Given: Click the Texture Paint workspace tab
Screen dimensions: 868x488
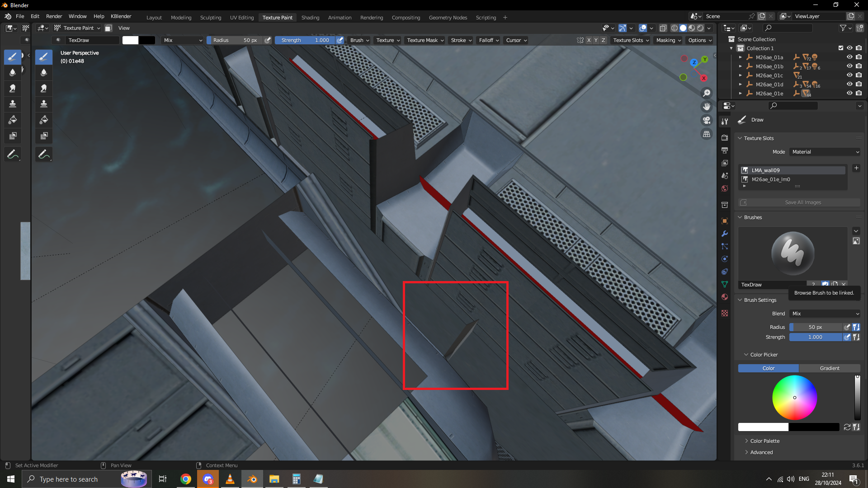Looking at the screenshot, I should click(277, 17).
